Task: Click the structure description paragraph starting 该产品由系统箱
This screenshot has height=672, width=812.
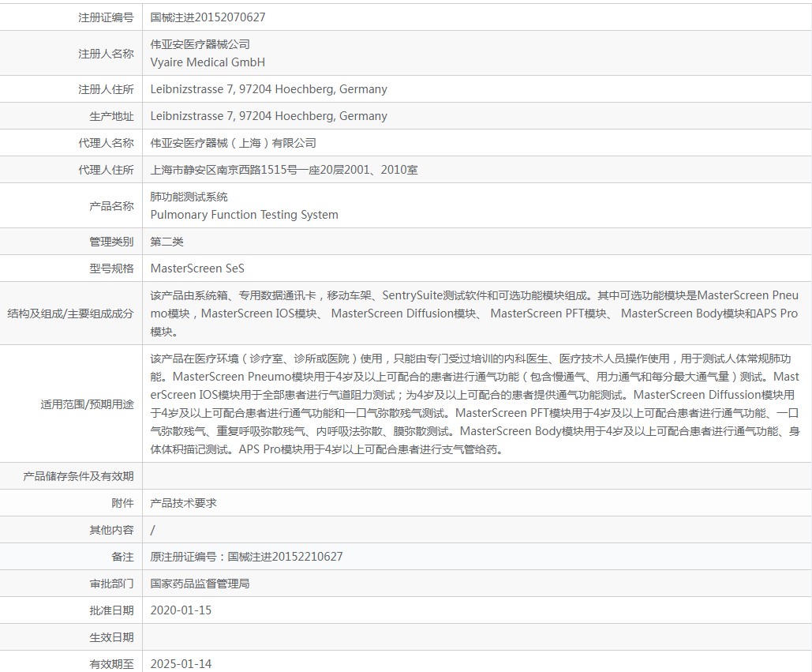Action: click(474, 313)
